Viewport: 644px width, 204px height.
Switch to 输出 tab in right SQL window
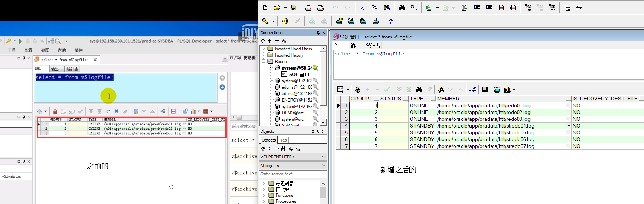(x=355, y=46)
